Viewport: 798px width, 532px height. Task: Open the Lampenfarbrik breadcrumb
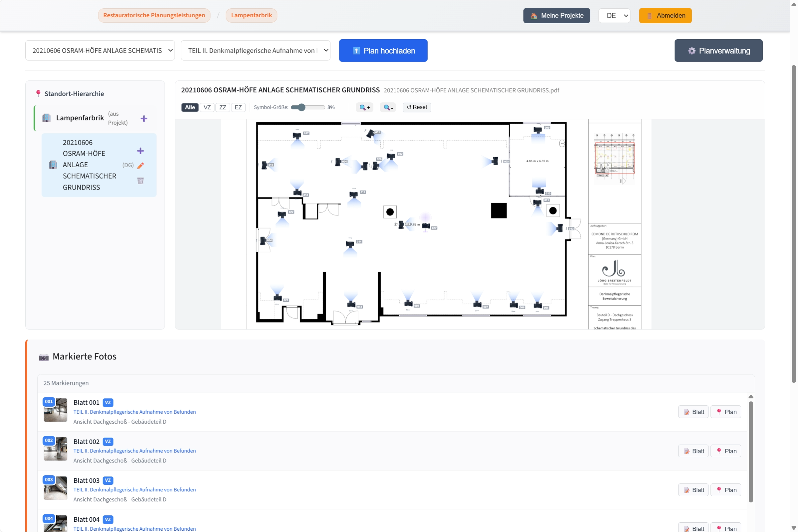[251, 15]
